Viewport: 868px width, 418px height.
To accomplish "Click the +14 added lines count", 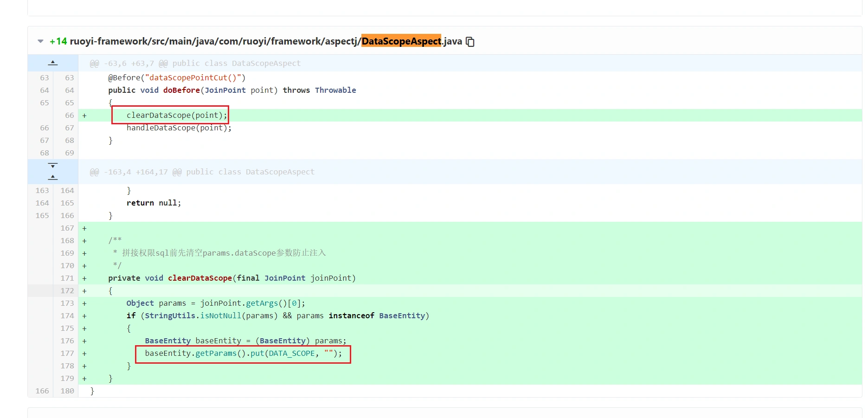I will tap(58, 41).
